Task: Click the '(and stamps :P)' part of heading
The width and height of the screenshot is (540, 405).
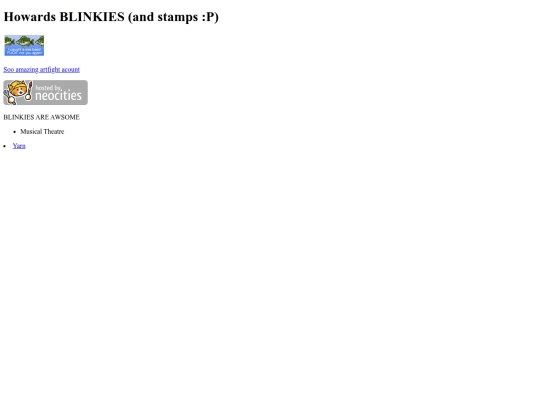Action: pyautogui.click(x=173, y=17)
